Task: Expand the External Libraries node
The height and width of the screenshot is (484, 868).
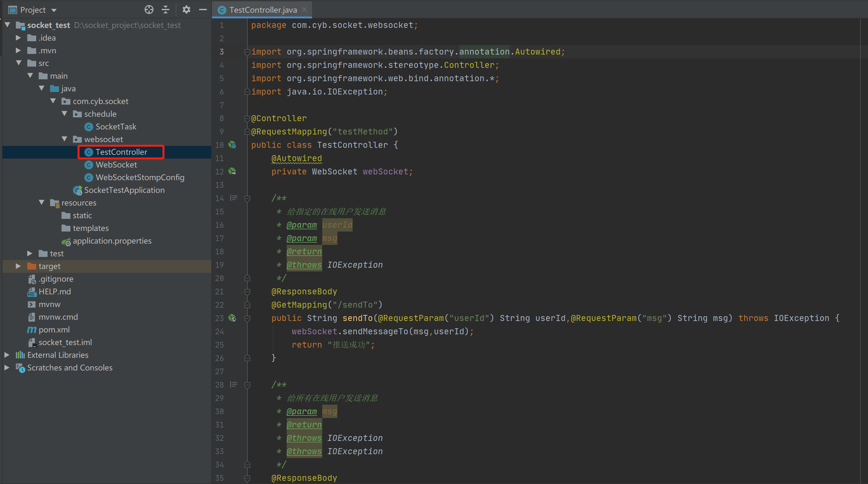Action: pos(7,355)
